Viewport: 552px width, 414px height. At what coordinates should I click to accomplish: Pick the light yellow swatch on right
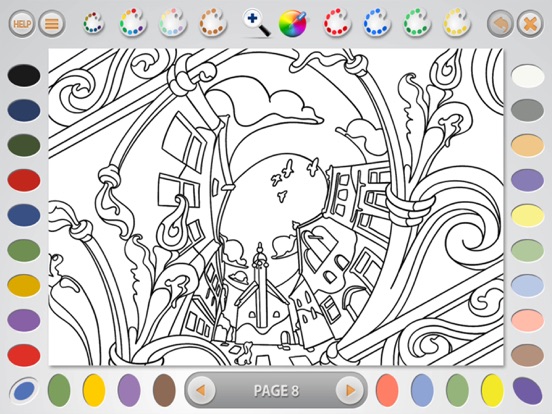[x=527, y=215]
